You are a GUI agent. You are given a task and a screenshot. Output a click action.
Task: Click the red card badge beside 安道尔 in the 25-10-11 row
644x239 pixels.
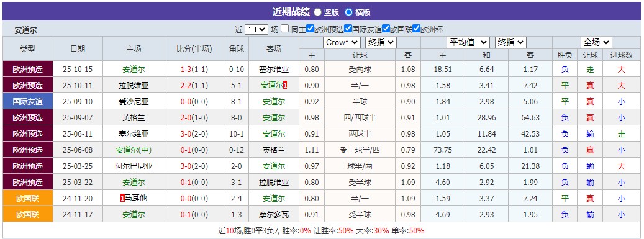[x=286, y=86]
